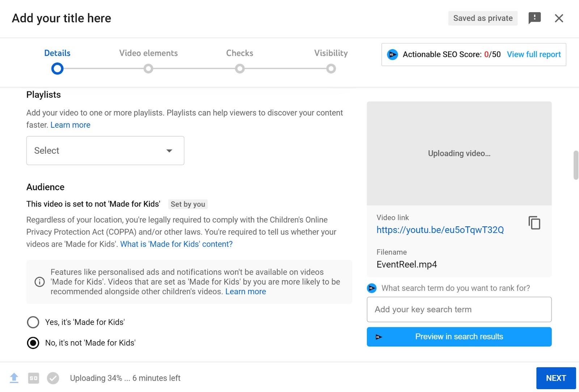Click the upload arrow status icon
The image size is (579, 392).
click(x=14, y=378)
